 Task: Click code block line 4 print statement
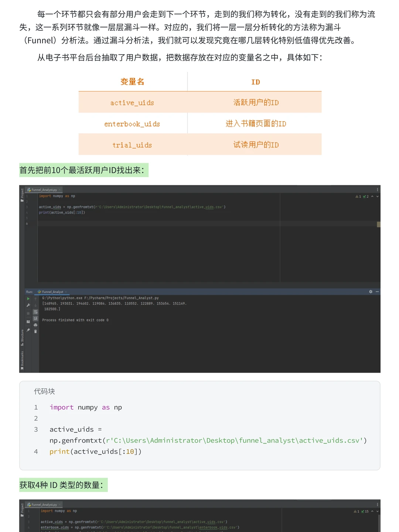(x=95, y=451)
